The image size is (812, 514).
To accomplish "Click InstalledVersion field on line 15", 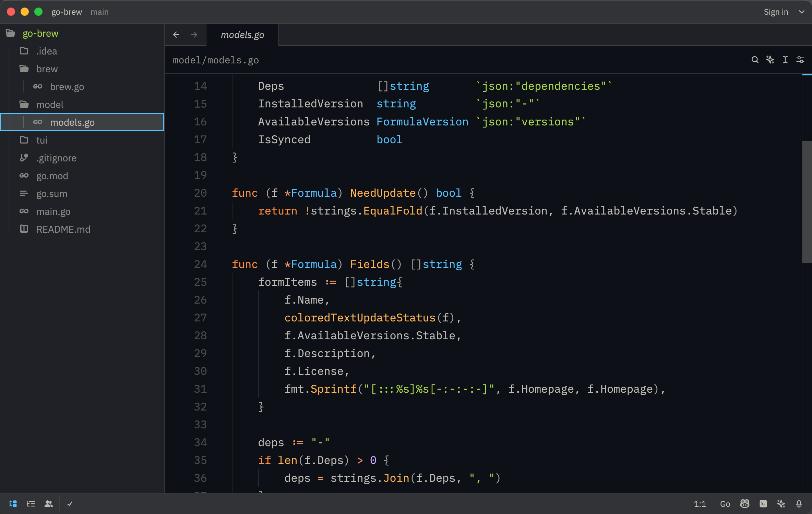I will [310, 104].
